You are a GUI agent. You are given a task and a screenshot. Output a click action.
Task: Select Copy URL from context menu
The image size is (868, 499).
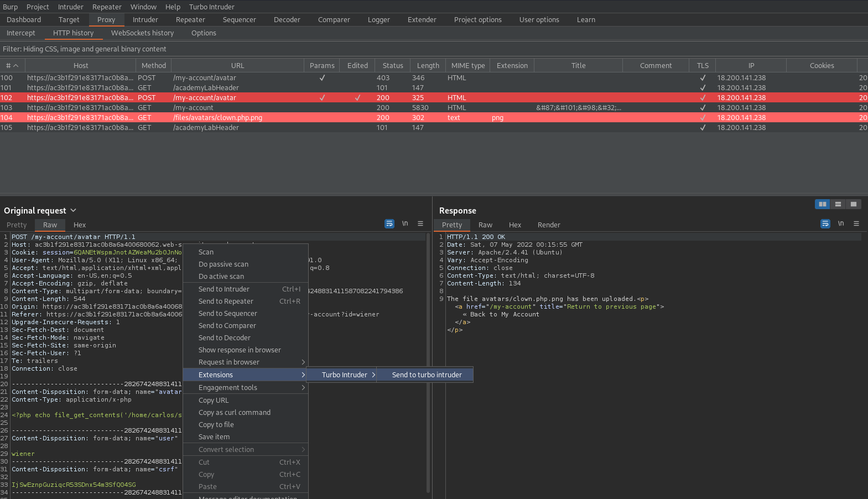pyautogui.click(x=246, y=401)
